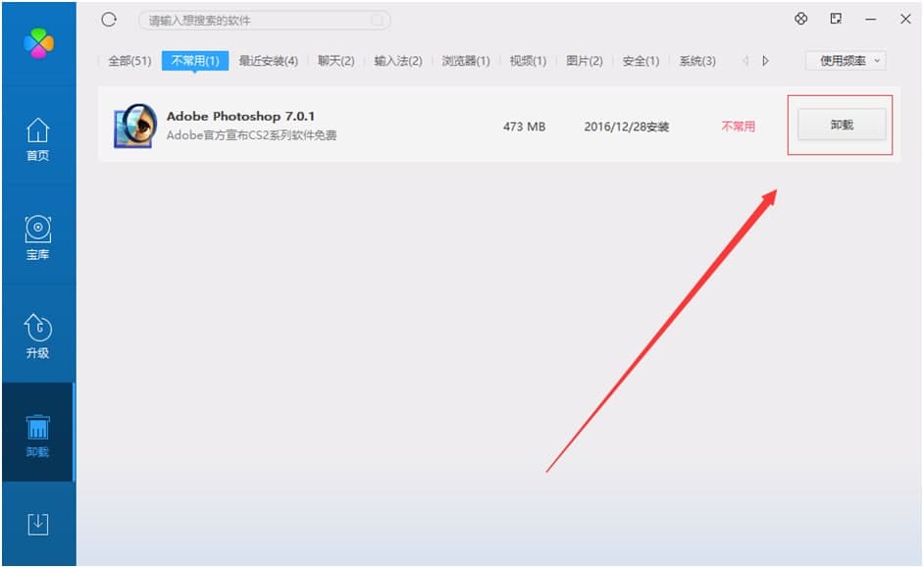Click the refresh icon beside search box

pyautogui.click(x=109, y=20)
